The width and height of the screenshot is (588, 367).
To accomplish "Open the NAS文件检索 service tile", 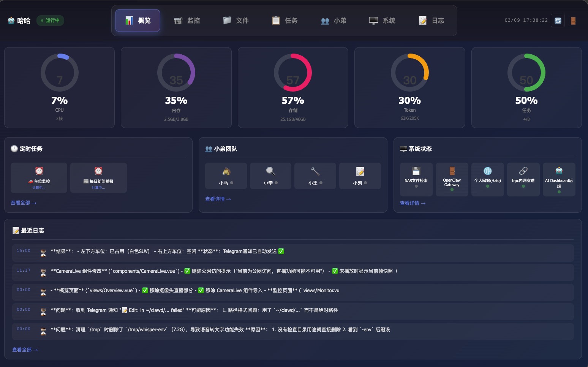I will [x=416, y=179].
